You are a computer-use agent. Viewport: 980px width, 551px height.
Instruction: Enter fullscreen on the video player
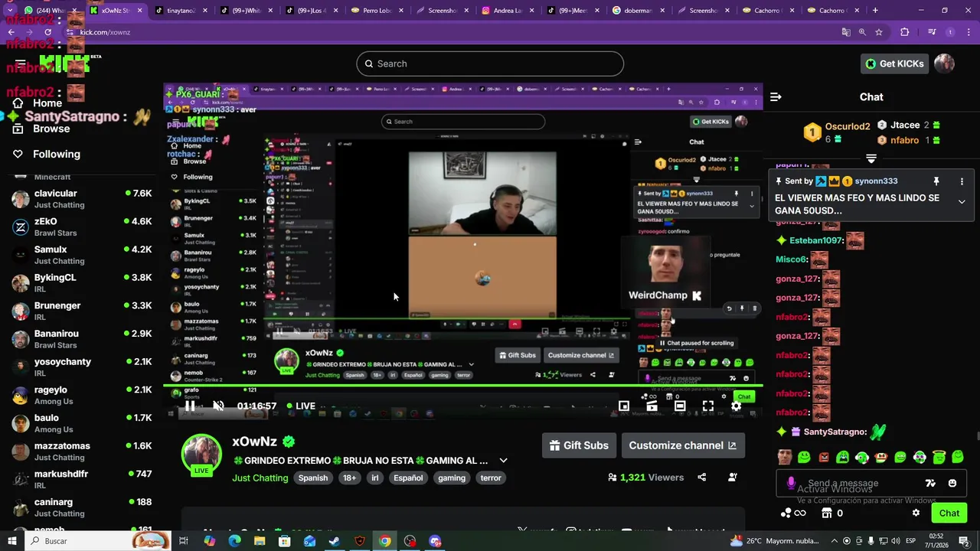click(x=708, y=406)
